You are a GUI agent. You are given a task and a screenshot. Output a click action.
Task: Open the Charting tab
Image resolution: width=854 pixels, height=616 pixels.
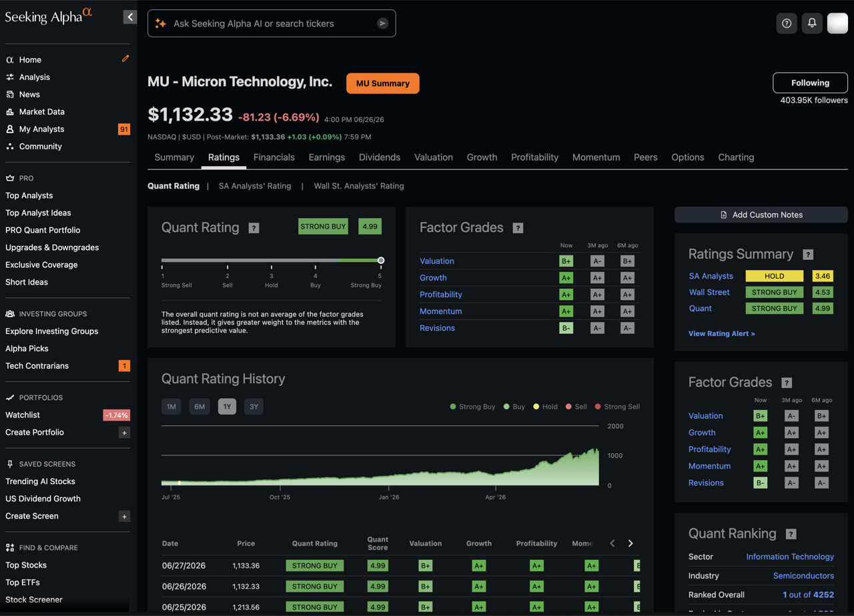pyautogui.click(x=736, y=157)
